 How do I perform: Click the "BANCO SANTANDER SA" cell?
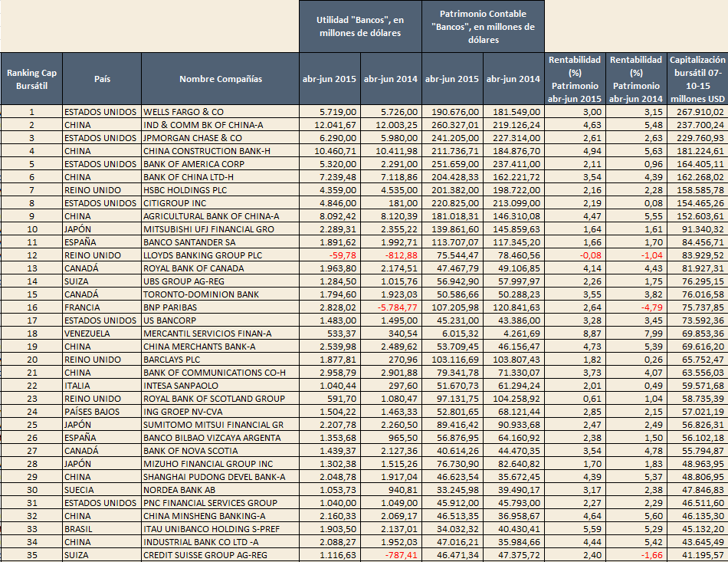[x=221, y=242]
